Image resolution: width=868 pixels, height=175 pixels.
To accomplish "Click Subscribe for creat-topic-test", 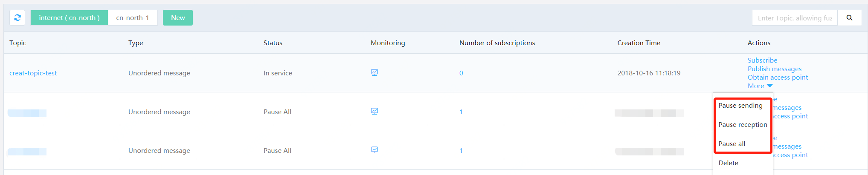I will (x=762, y=60).
